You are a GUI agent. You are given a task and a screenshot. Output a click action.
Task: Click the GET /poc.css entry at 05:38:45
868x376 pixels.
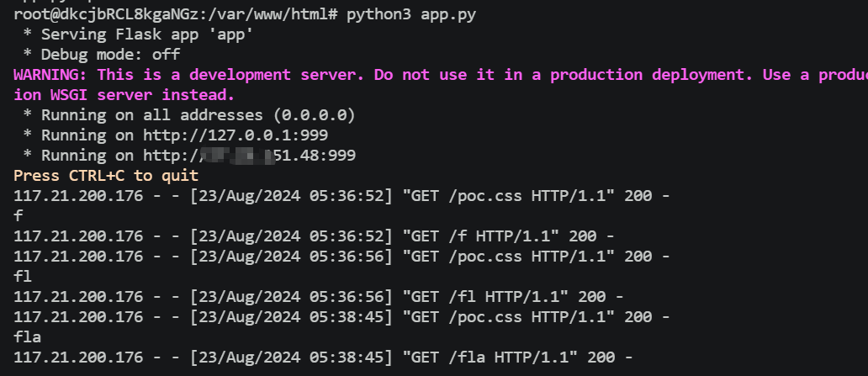pyautogui.click(x=341, y=317)
